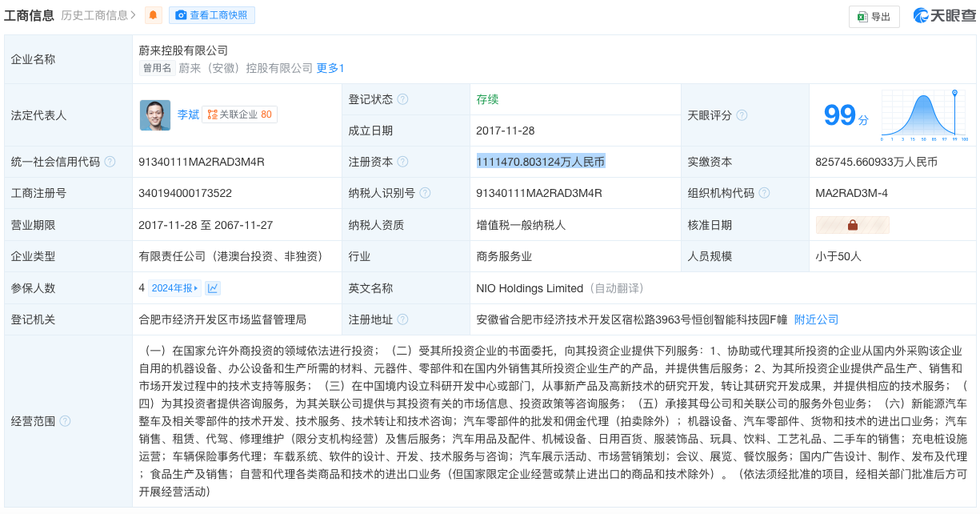Screen dimensions: 980x514
Task: Click 小于50人 staff size value
Action: (x=838, y=256)
